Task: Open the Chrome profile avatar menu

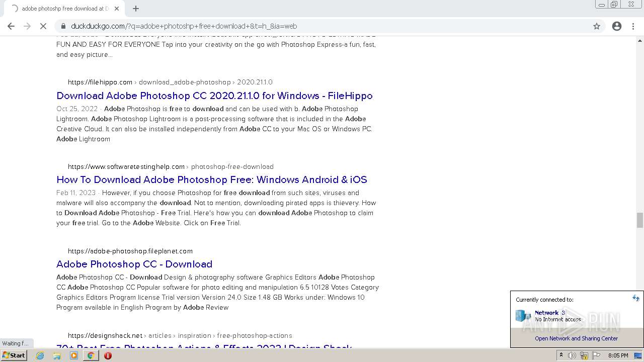Action: 617,26
